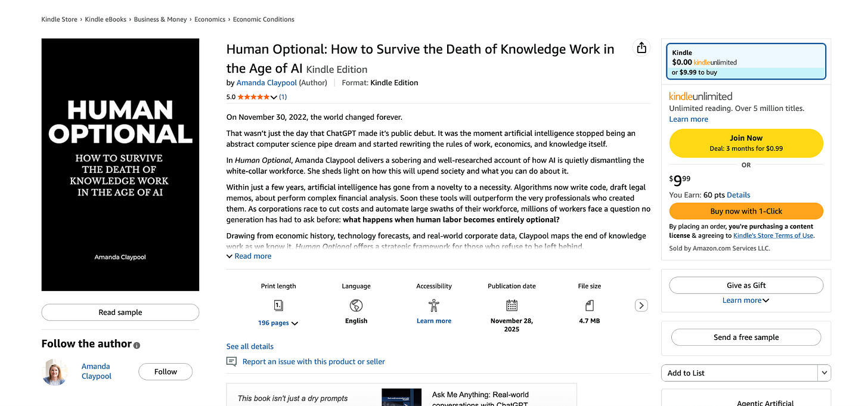868x406 pixels.
Task: Click the kindleunlimited logo
Action: pos(700,96)
